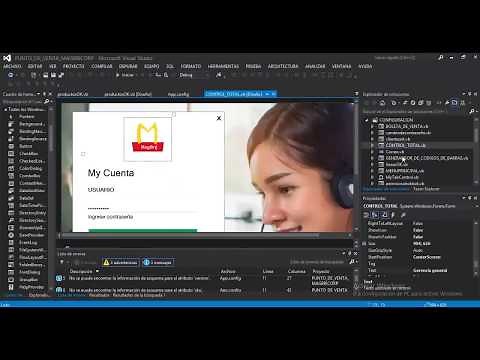480x360 pixels.
Task: Select the FontDialog component in toolbox
Action: pyautogui.click(x=27, y=272)
